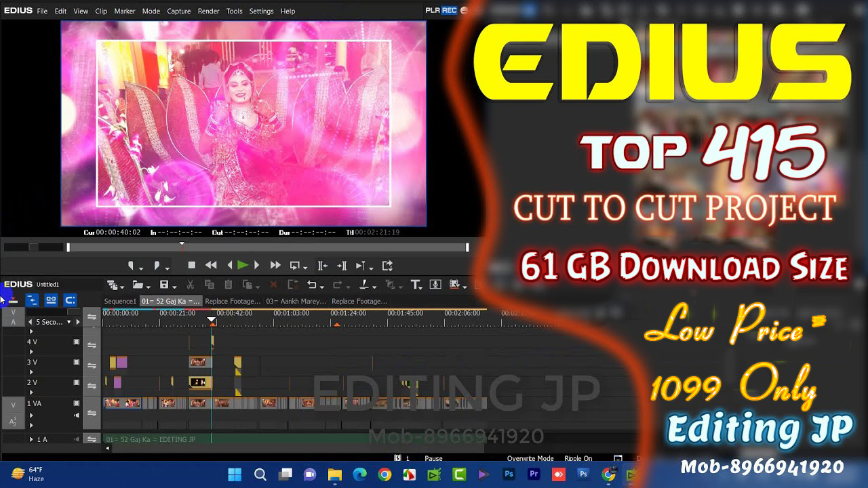Toggle audio mute speaker on 1 VA track
The image size is (868, 488).
(x=77, y=415)
